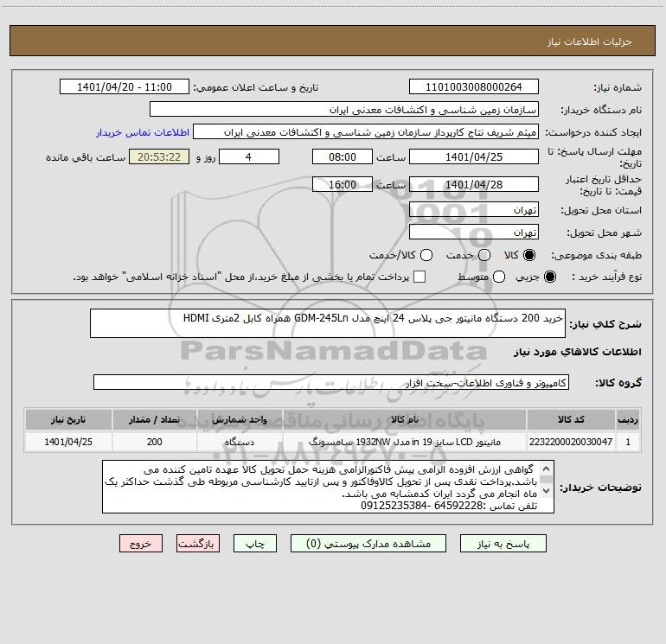
Task: Click the need date cell 1401/04/25
Action: (68, 442)
